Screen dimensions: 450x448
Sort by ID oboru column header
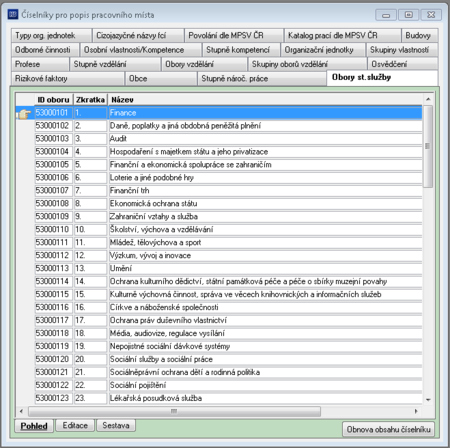[54, 100]
